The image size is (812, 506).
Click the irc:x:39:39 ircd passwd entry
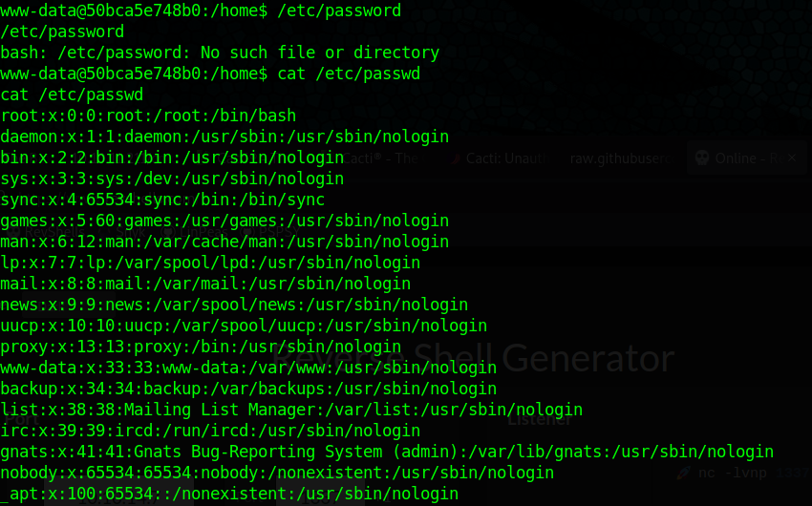[210, 431]
